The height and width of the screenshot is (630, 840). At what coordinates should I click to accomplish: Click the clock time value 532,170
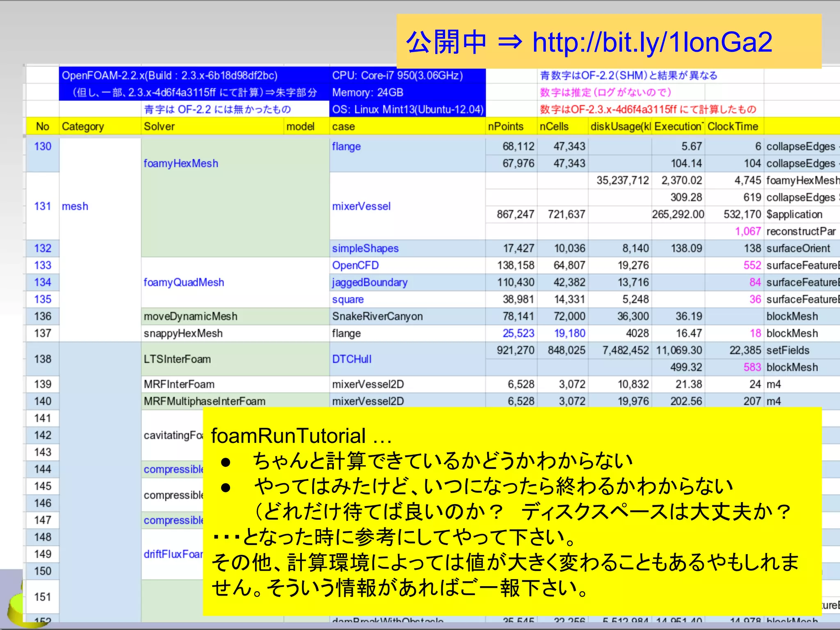coord(734,214)
